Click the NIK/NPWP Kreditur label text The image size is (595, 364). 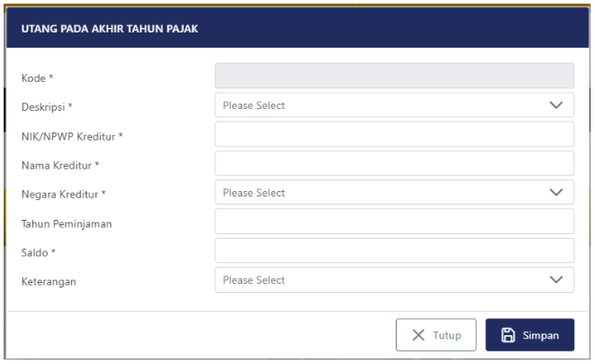71,136
